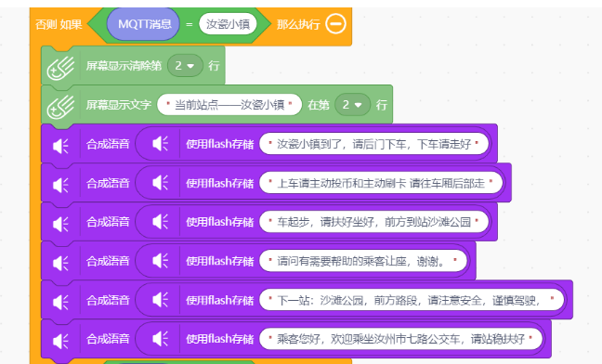The image size is (602, 364).
Task: Edit text 请问有需要帮助的乘客让座
Action: point(363,261)
